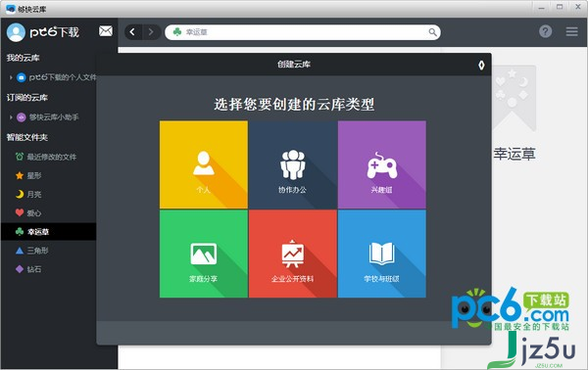Screen dimensions: 588x370
Task: Open the hamburger menu icon
Action: (571, 31)
